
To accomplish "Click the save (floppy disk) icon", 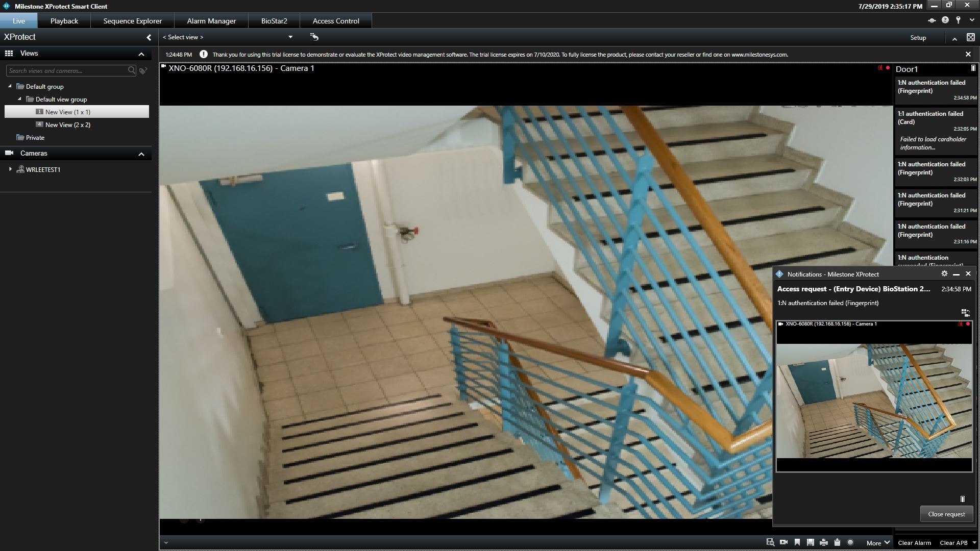I will point(811,542).
